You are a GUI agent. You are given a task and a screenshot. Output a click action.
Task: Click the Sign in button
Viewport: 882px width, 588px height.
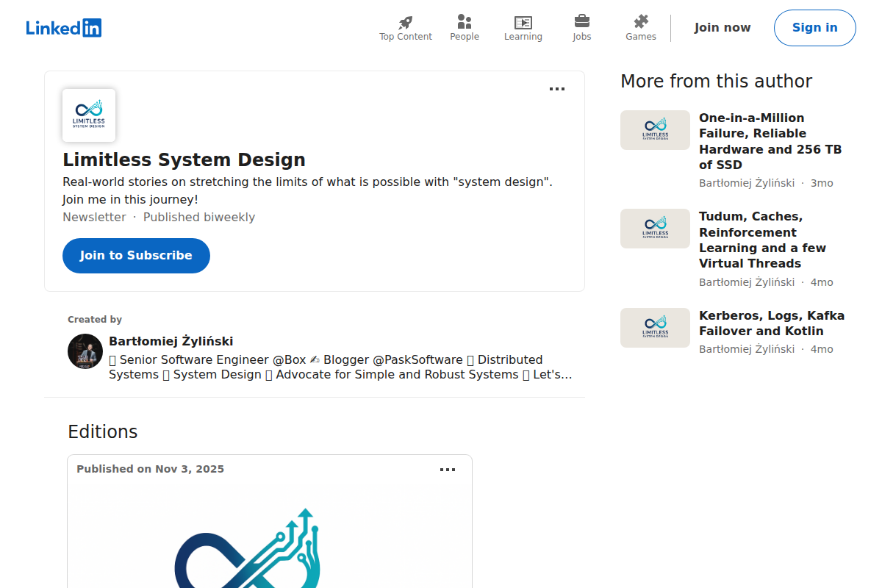pos(814,27)
